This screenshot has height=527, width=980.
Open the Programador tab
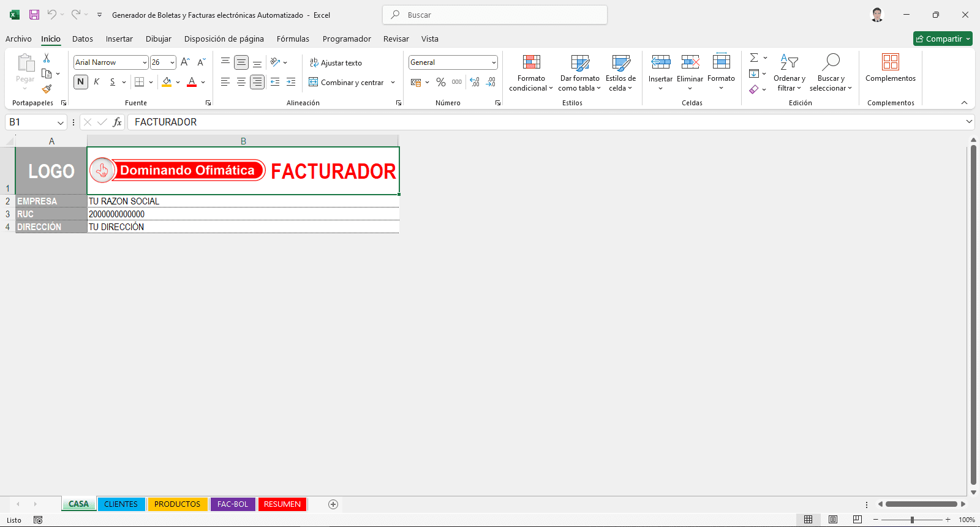[x=347, y=39]
